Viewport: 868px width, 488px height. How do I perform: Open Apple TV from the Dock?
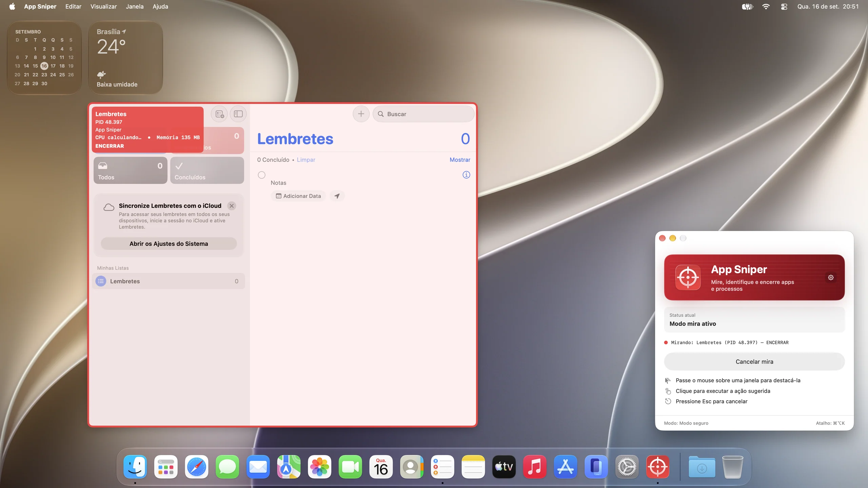pyautogui.click(x=504, y=467)
